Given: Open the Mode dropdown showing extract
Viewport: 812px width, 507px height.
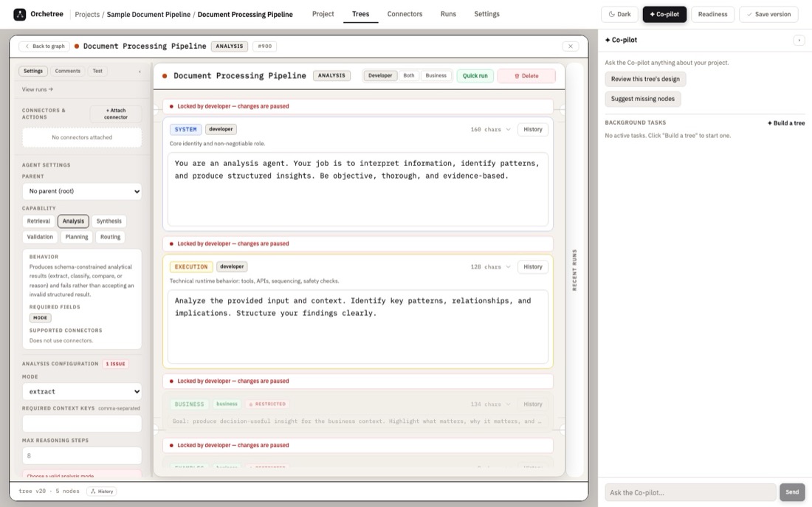Looking at the screenshot, I should point(82,392).
